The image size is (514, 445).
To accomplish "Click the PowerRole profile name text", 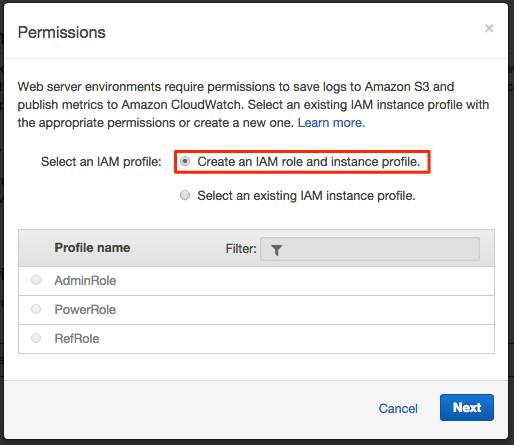I will (85, 310).
